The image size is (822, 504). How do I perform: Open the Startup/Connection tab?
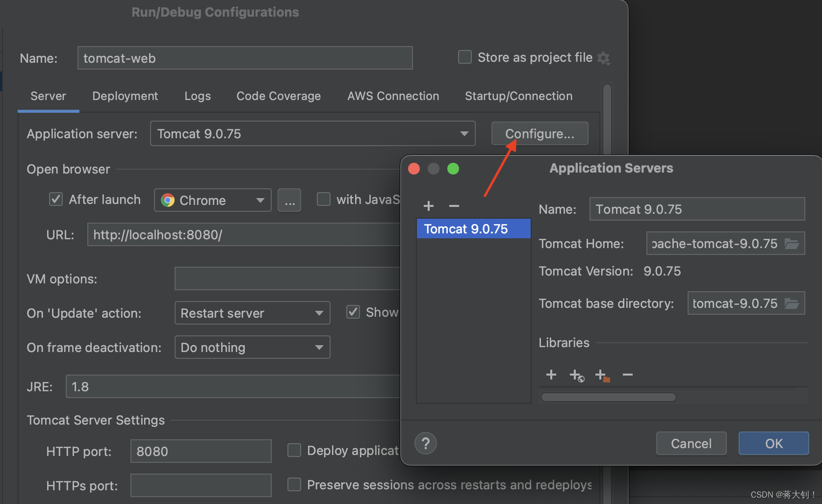click(519, 96)
